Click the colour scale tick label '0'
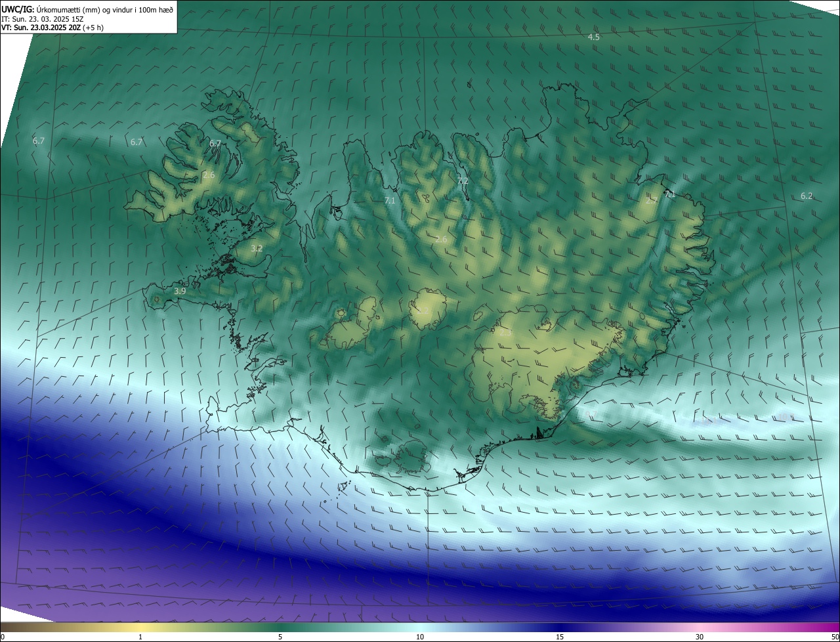The width and height of the screenshot is (840, 642). coord(3,637)
